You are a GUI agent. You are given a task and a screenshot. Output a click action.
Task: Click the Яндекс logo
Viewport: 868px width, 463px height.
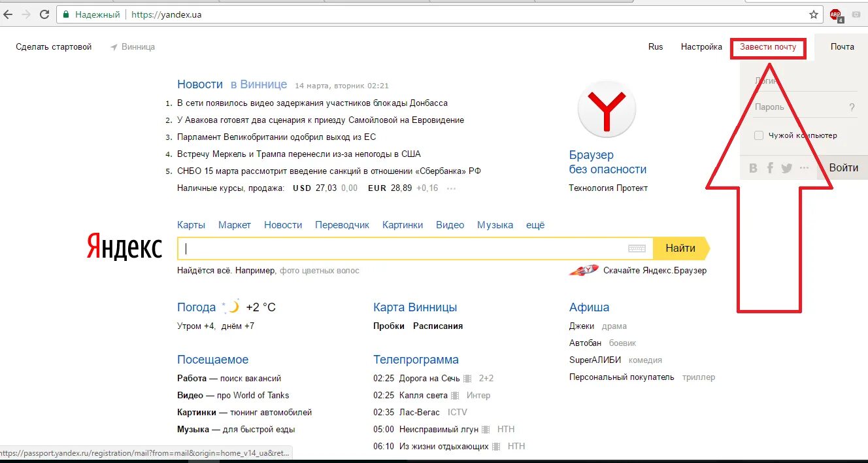[124, 248]
